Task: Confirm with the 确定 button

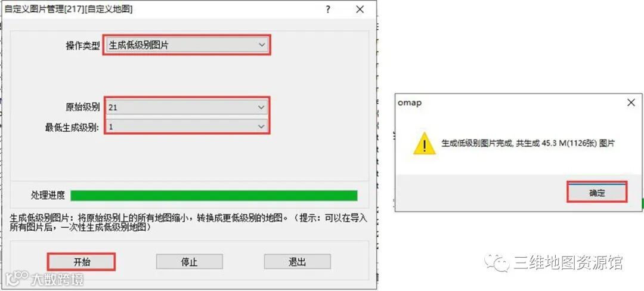Action: coord(597,193)
